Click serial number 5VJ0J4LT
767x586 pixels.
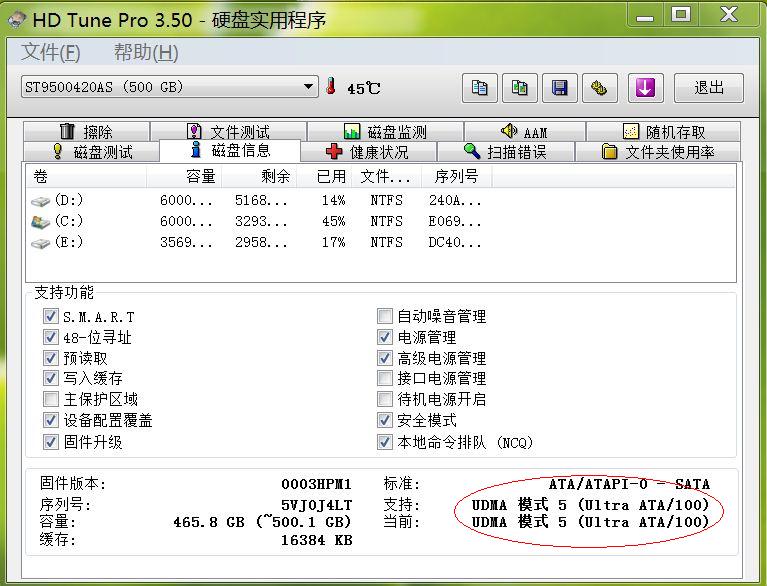point(316,505)
